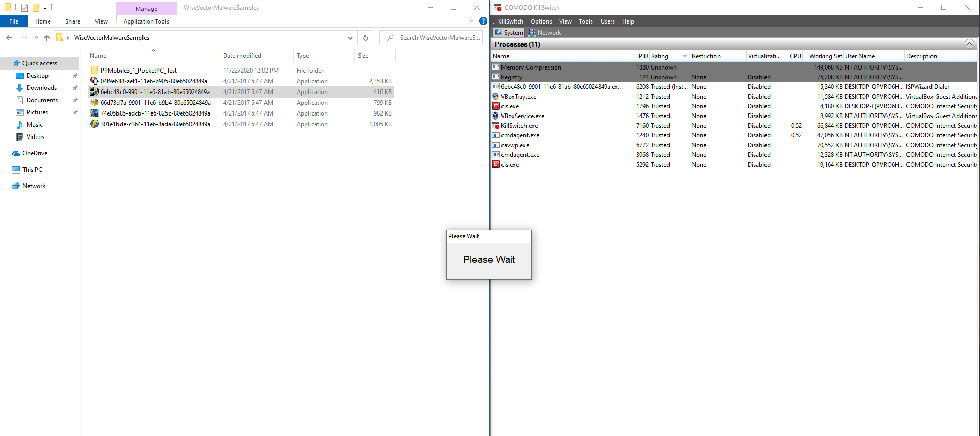Screen dimensions: 980x436
Task: Switch to the Share ribbon tab
Action: [73, 21]
